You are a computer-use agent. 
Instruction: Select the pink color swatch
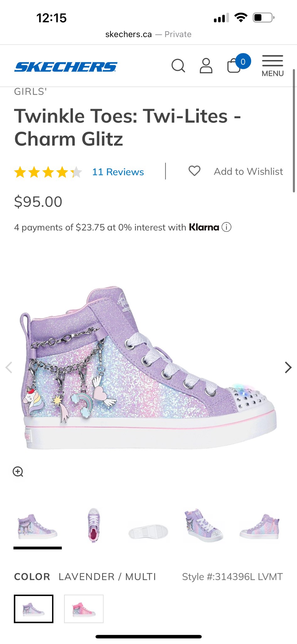[x=84, y=609]
